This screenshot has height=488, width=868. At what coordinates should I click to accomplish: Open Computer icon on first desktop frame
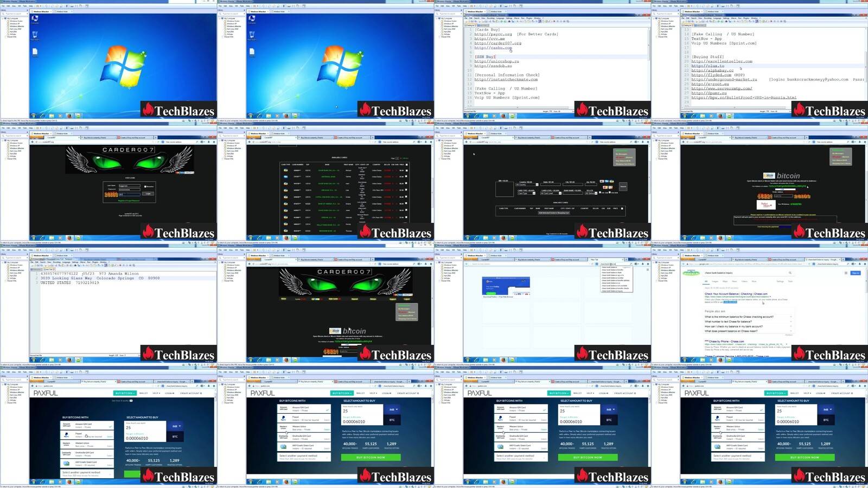point(35,18)
